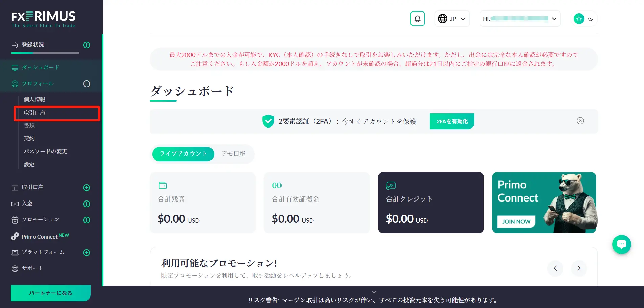Open 個人情報 in the sidebar
The width and height of the screenshot is (644, 308).
[x=35, y=99]
